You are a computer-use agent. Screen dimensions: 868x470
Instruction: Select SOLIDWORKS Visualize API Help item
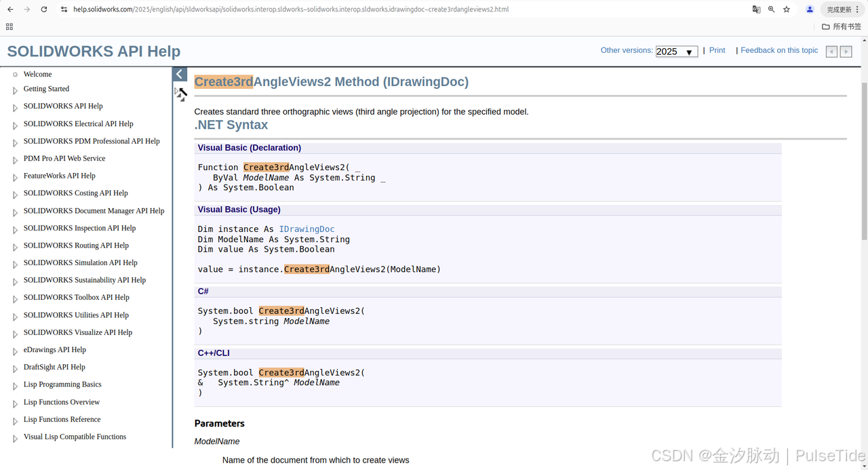click(x=78, y=332)
